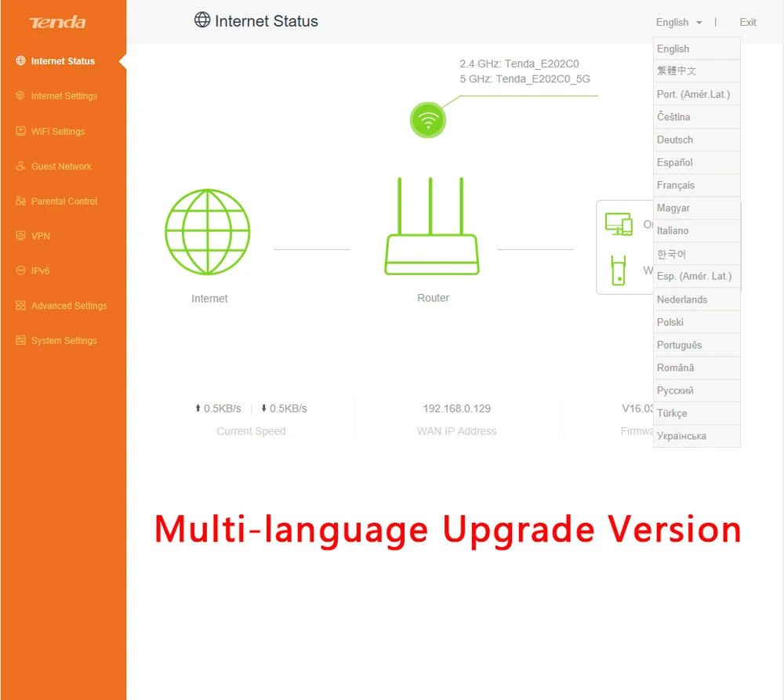Choose Deutsch from language list
Image resolution: width=784 pixels, height=700 pixels.
click(696, 140)
